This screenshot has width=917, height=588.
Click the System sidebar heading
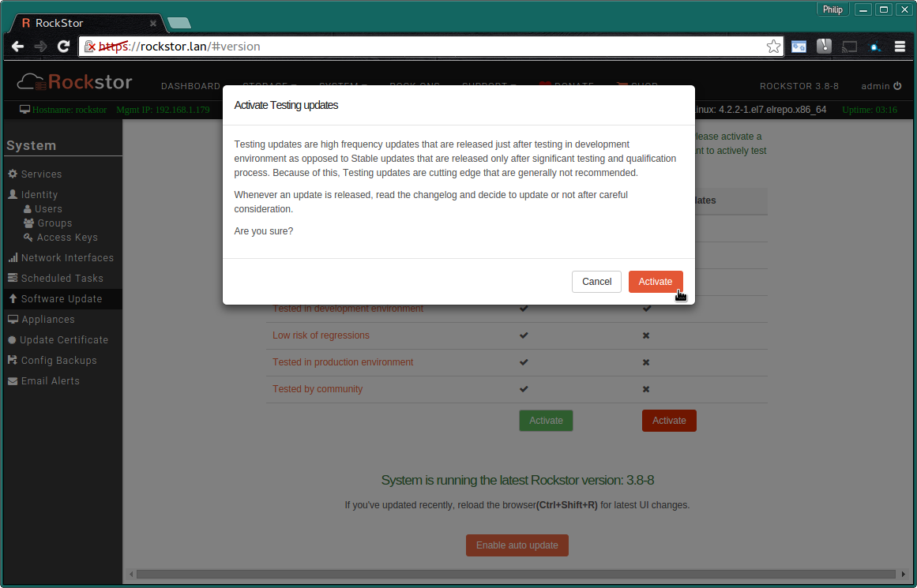click(x=31, y=145)
